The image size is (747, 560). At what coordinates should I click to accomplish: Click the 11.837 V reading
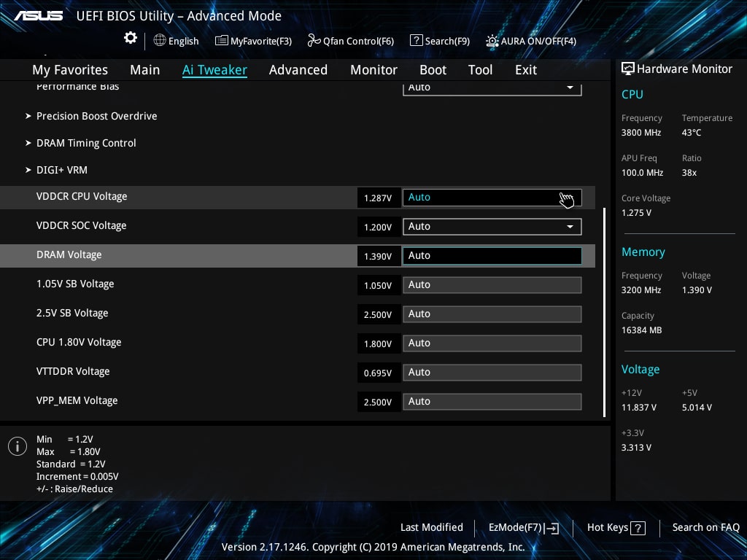[639, 407]
